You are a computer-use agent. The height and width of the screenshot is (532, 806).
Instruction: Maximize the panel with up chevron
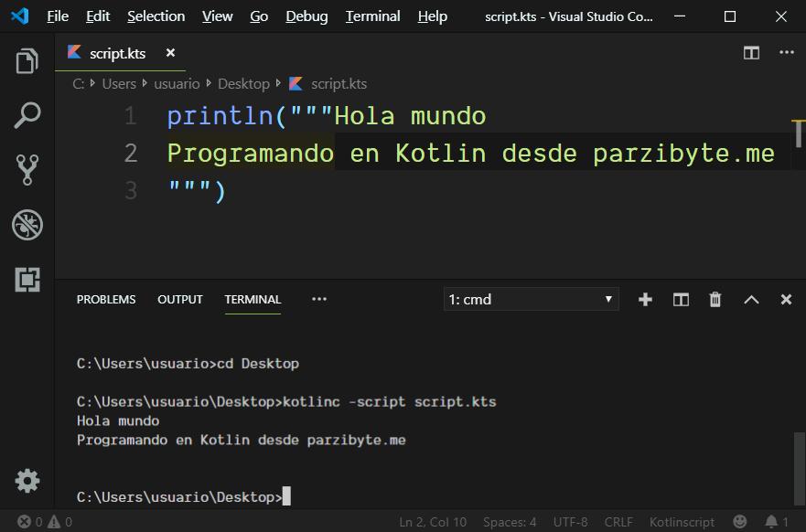(751, 300)
